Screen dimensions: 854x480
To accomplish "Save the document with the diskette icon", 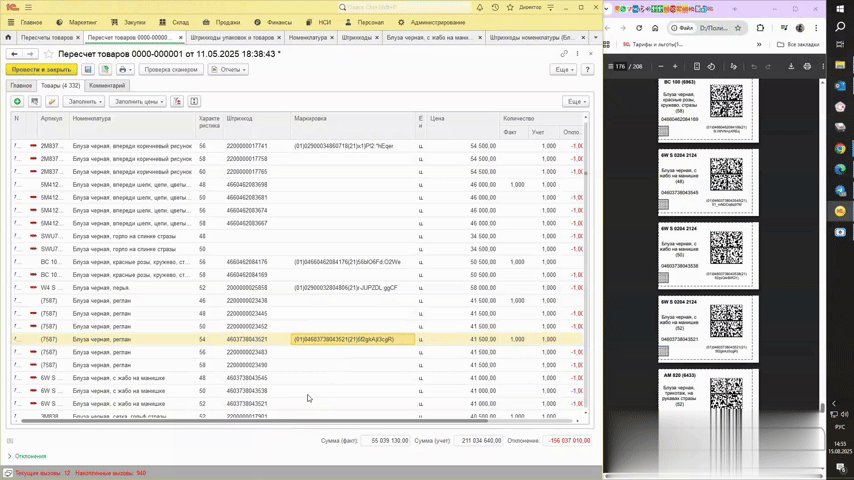I will coord(88,70).
